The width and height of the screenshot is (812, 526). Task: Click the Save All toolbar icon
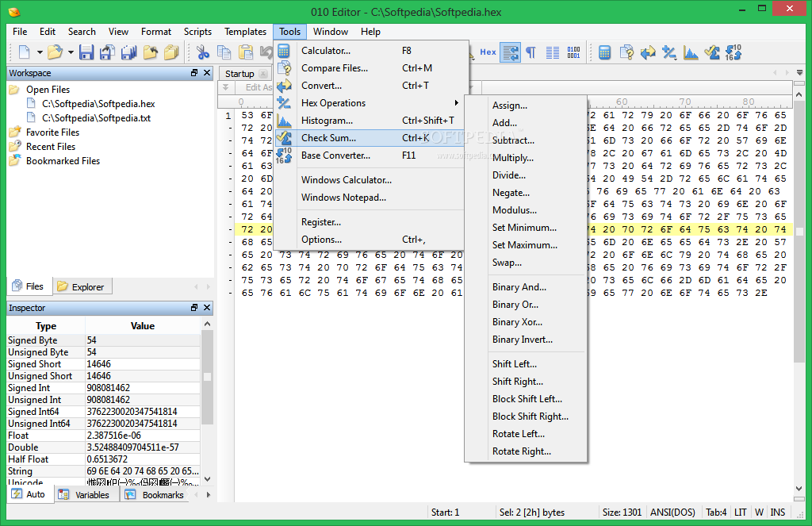(x=129, y=52)
